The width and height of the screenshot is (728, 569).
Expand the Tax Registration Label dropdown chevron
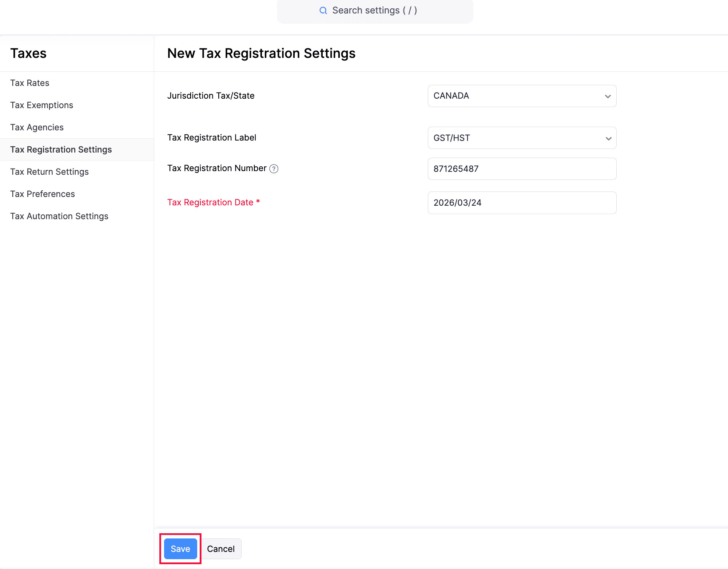[x=608, y=138]
